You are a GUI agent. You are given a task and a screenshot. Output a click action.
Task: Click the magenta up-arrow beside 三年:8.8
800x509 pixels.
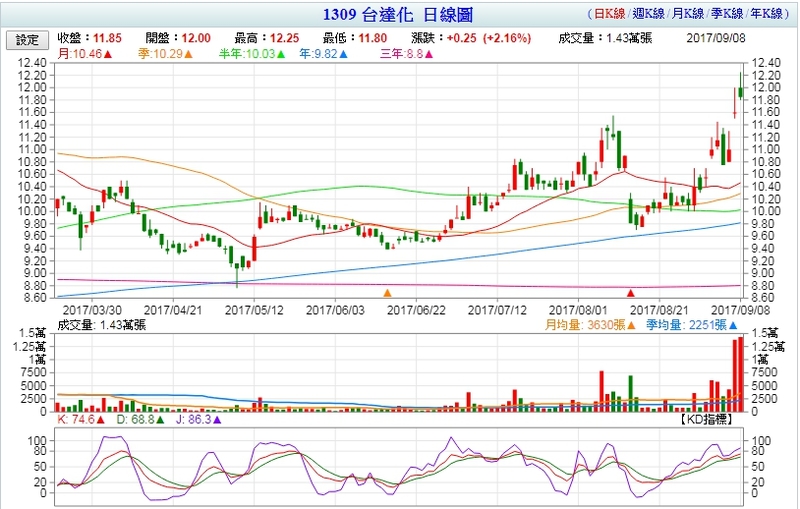click(428, 54)
